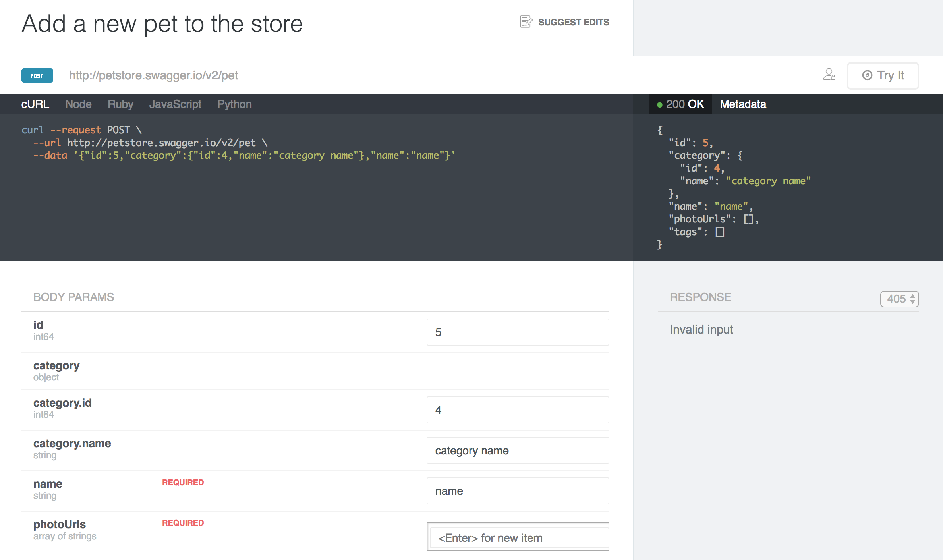Enter value in photoUrls input field
This screenshot has width=943, height=560.
pyautogui.click(x=519, y=537)
